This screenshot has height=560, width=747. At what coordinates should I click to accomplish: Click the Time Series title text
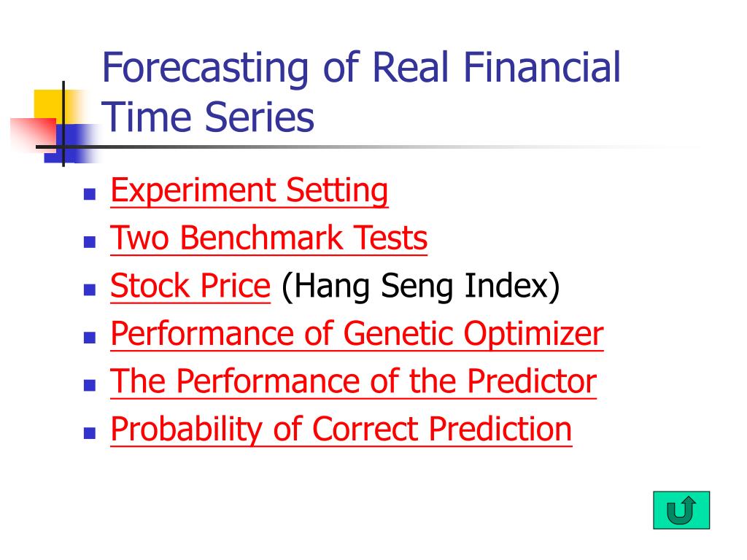click(x=208, y=117)
